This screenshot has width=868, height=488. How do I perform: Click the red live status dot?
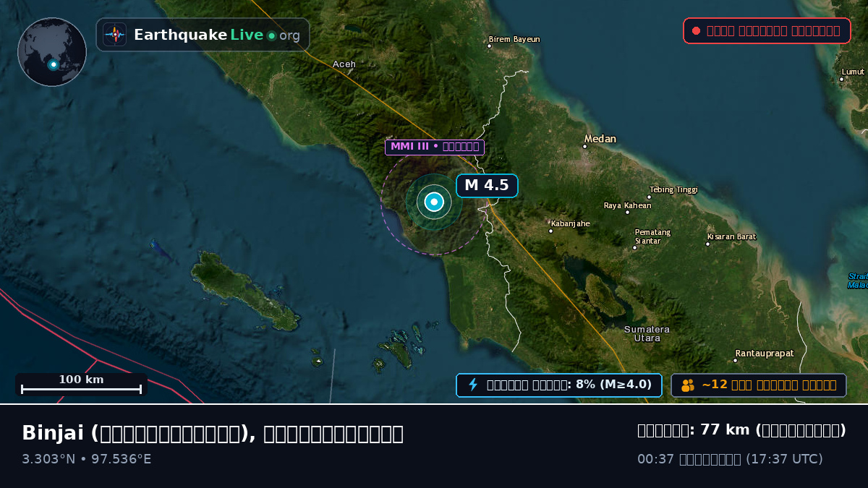pyautogui.click(x=696, y=31)
